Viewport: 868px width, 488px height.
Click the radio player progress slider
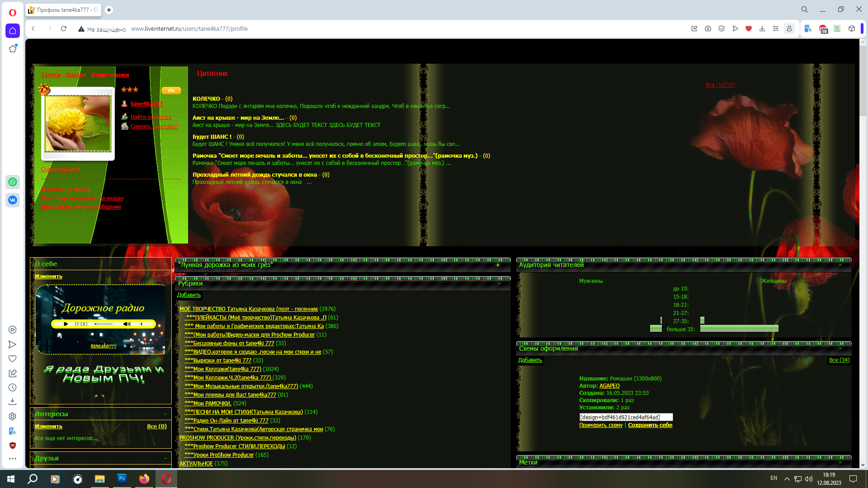pos(104,324)
